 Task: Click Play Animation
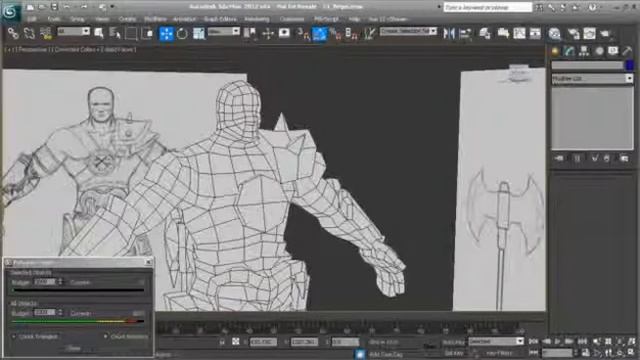pos(557,341)
